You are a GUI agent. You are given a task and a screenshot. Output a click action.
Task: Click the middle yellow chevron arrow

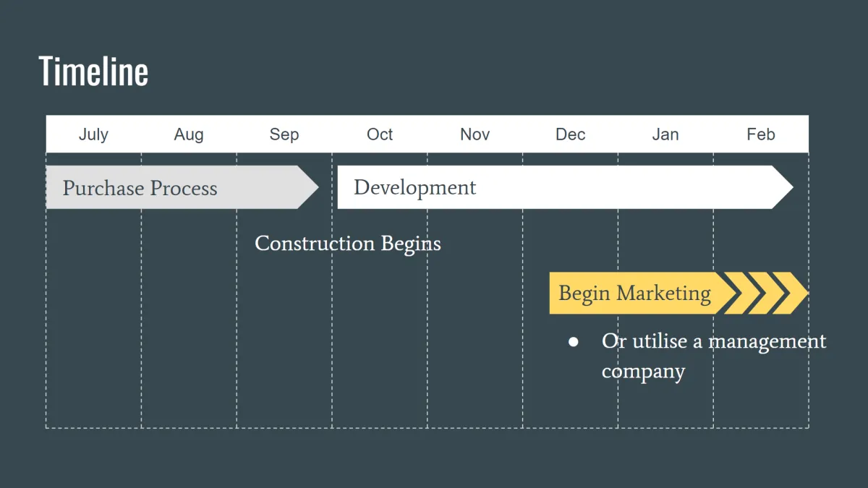pos(766,293)
